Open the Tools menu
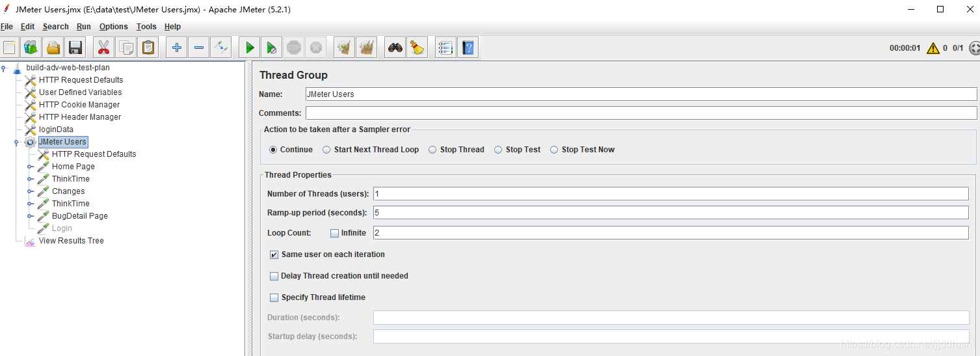 coord(146,27)
